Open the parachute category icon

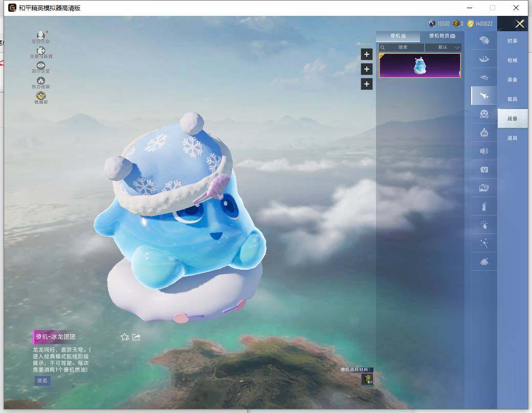click(x=484, y=40)
